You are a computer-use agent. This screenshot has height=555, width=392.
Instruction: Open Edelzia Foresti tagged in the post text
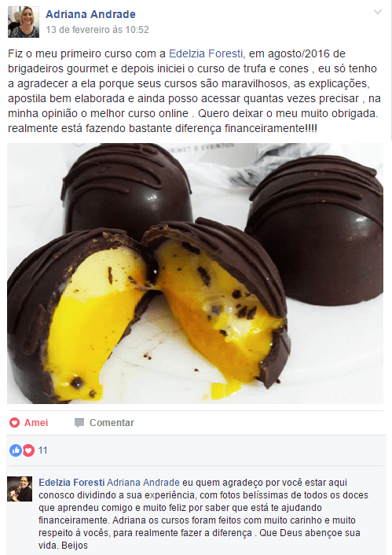(x=206, y=53)
